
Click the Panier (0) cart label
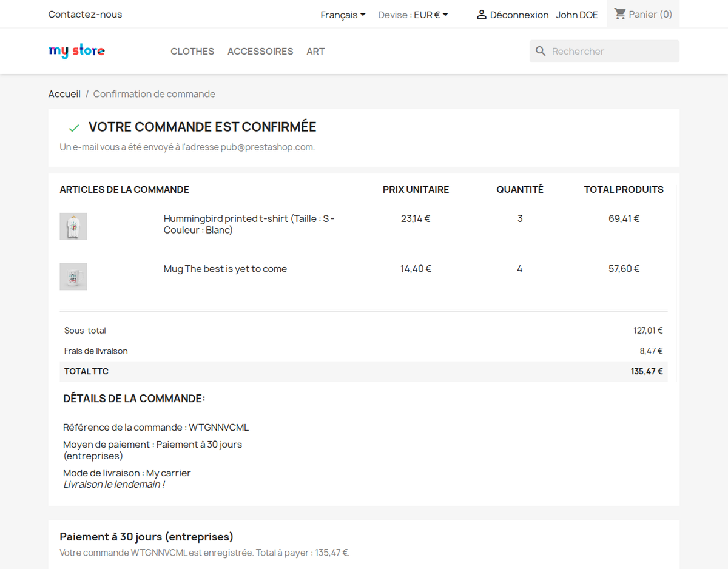pos(650,14)
